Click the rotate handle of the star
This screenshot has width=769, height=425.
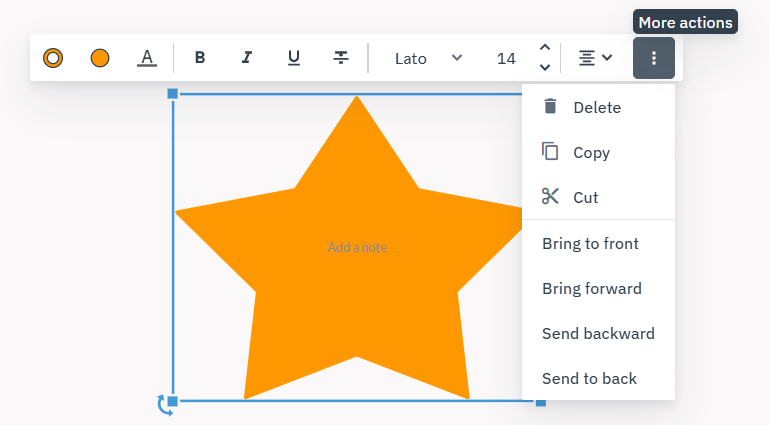[x=164, y=406]
